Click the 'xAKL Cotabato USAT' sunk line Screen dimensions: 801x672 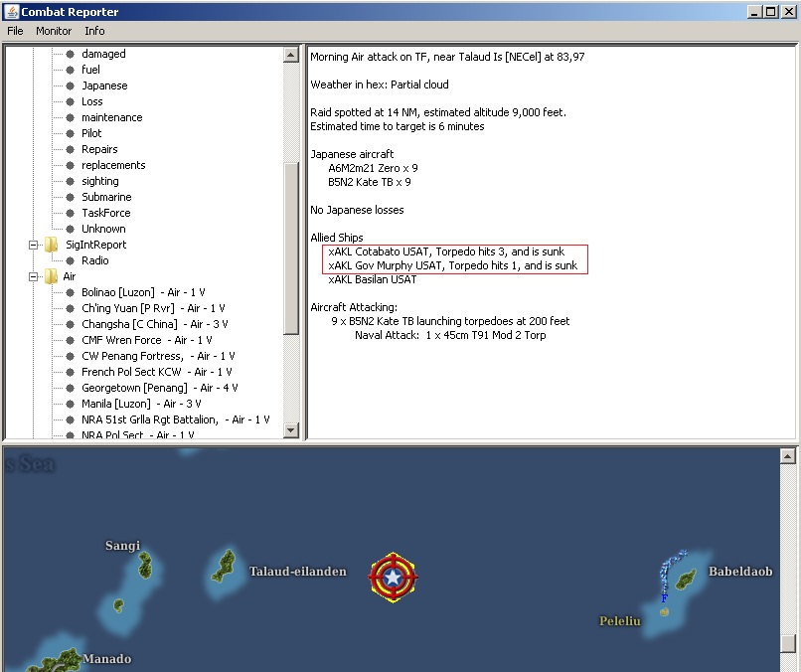(446, 252)
